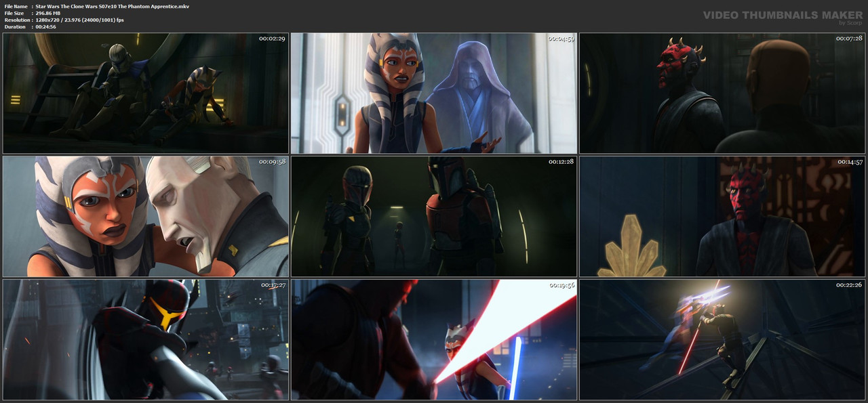
Task: Select the thumbnail timestamped 00:22:26
Action: tap(722, 339)
